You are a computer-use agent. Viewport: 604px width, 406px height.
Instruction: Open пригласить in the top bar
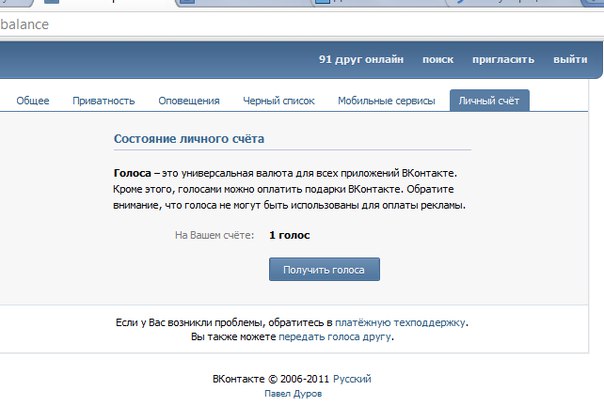503,60
